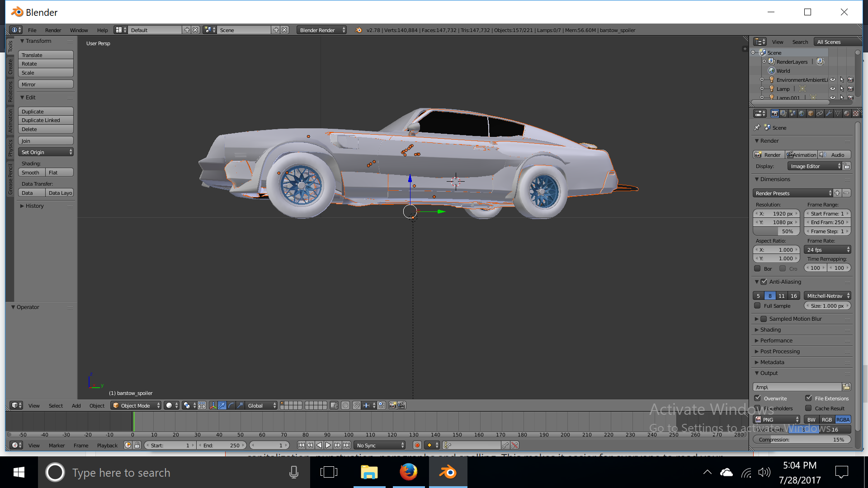Open the Add menu in viewport header
The height and width of the screenshot is (488, 868).
tap(76, 405)
